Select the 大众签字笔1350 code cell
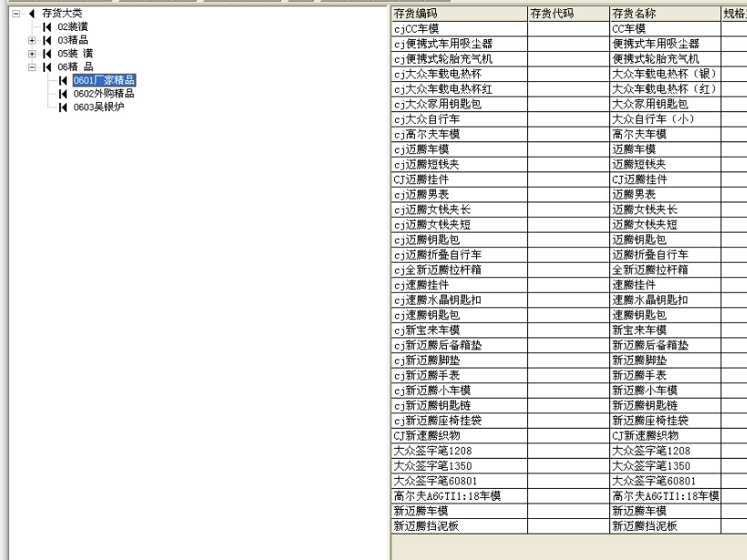 [458, 466]
